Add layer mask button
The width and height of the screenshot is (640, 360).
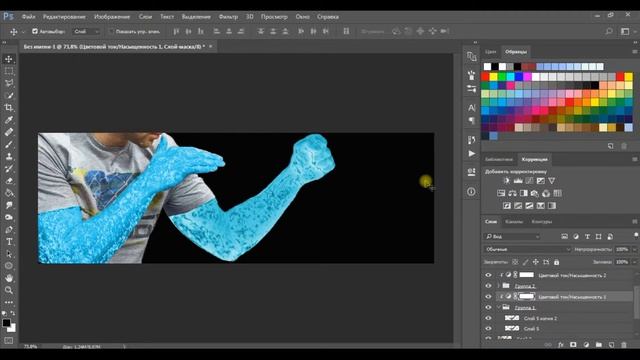[573, 345]
